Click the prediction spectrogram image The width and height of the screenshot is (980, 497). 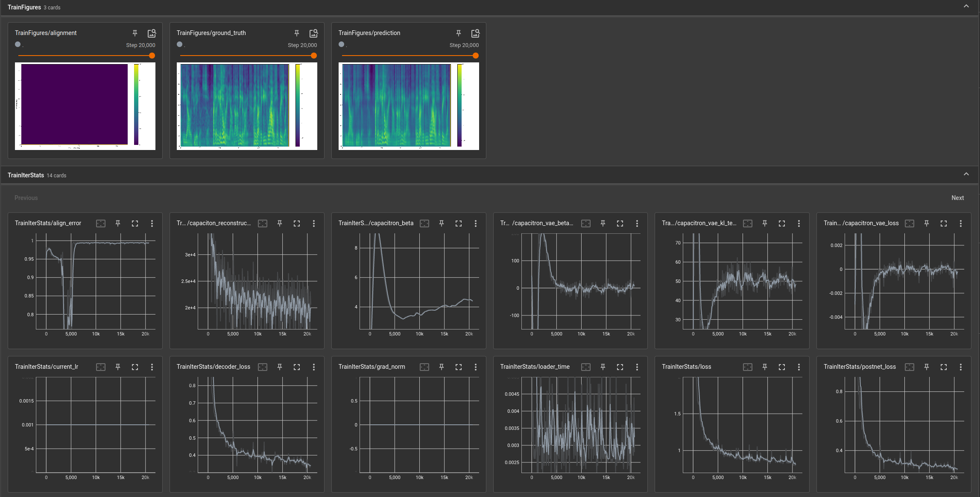409,106
